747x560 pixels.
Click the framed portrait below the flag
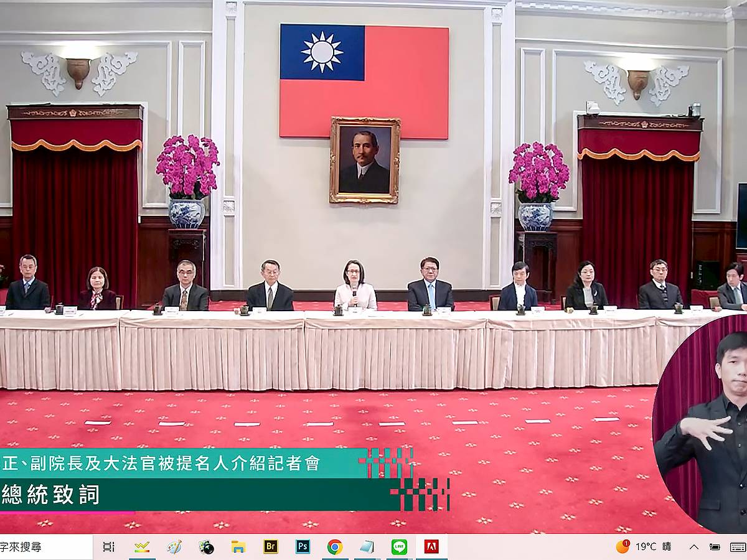click(365, 161)
